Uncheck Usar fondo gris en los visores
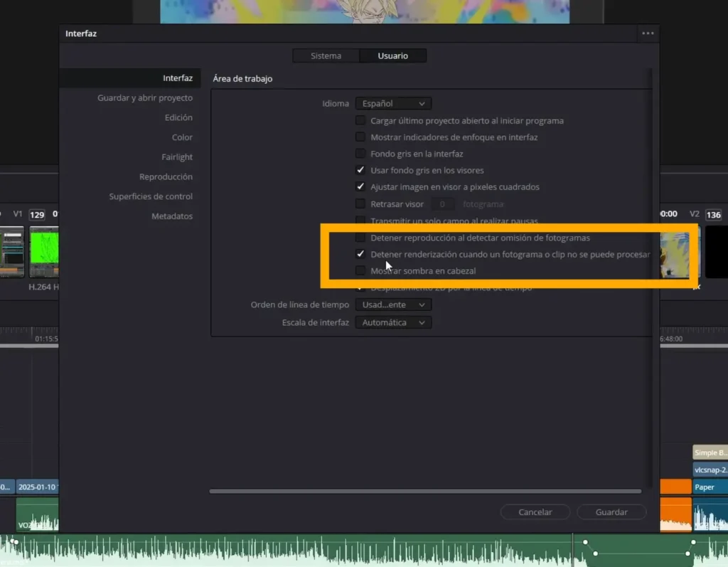This screenshot has height=567, width=728. point(360,171)
